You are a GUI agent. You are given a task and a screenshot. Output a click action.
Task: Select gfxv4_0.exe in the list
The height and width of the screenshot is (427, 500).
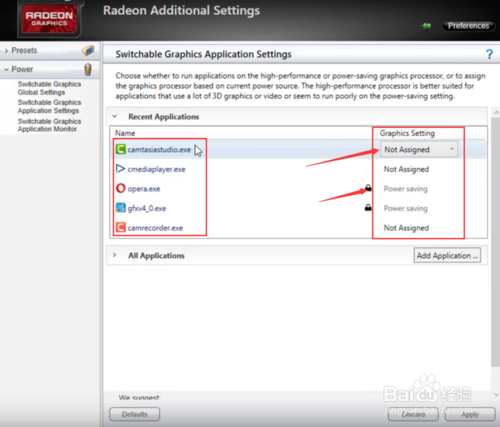click(147, 209)
